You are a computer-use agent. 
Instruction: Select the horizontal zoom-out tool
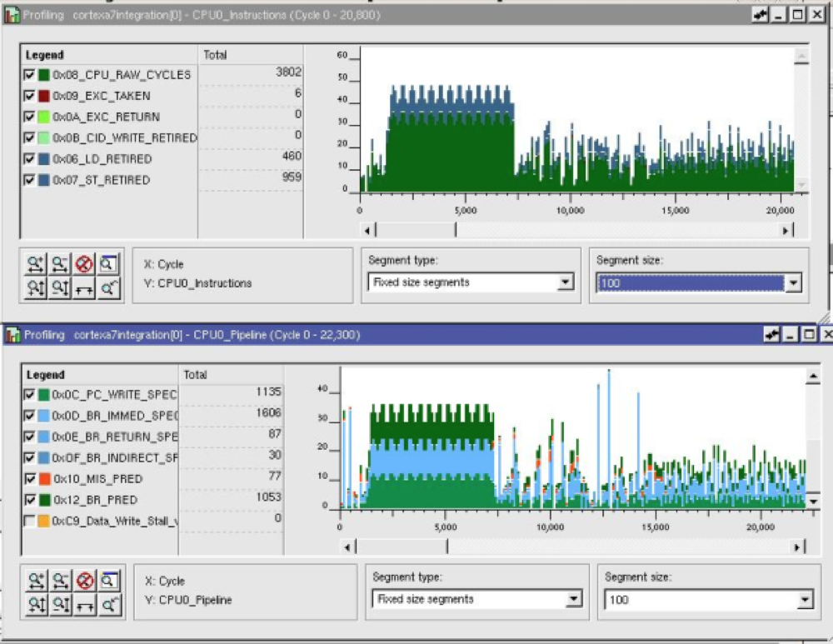pyautogui.click(x=59, y=263)
